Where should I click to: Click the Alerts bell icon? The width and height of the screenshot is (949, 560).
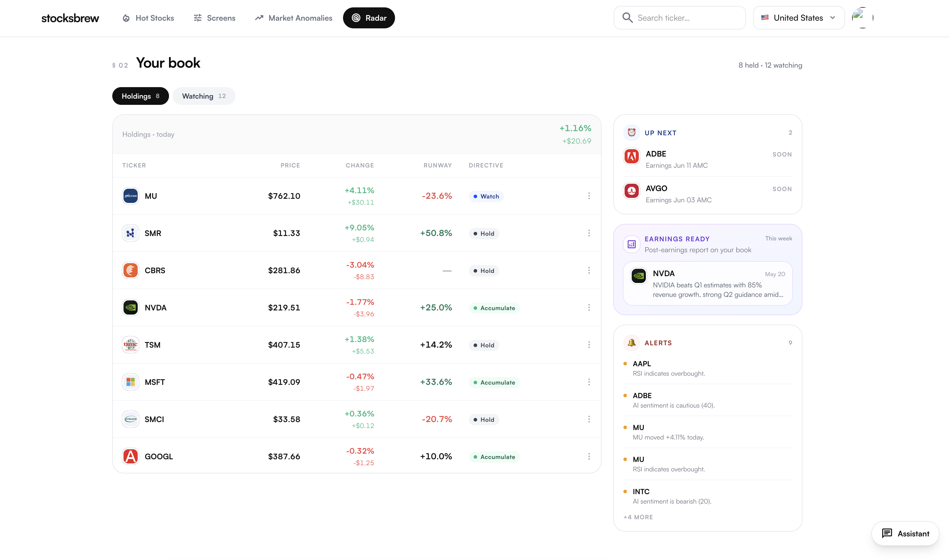(632, 343)
